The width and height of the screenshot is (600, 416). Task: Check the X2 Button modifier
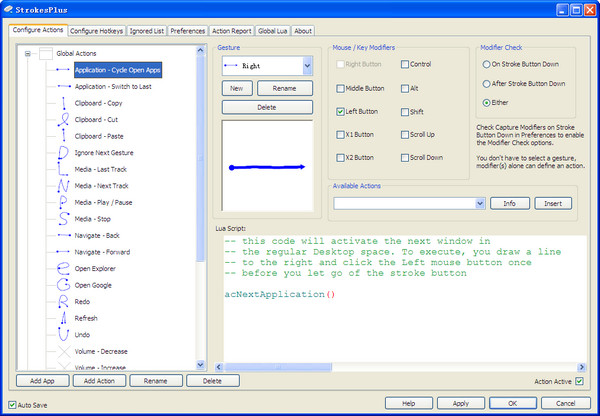pos(340,157)
